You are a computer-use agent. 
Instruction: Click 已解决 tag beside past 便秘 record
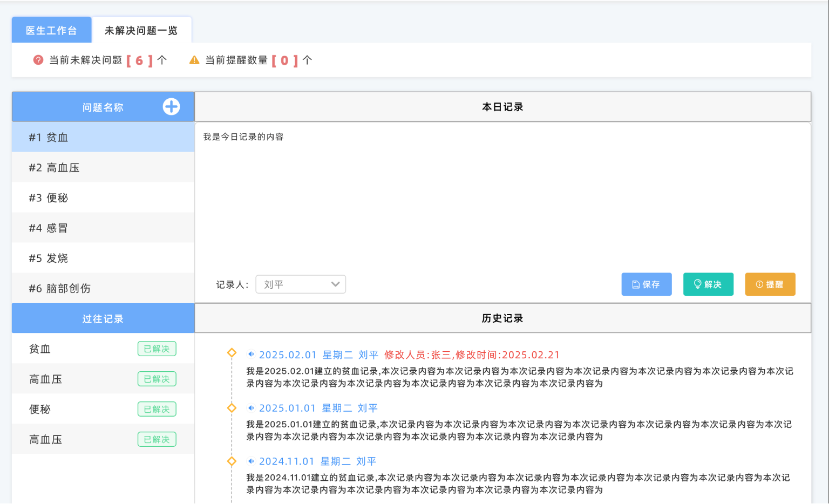tap(157, 410)
